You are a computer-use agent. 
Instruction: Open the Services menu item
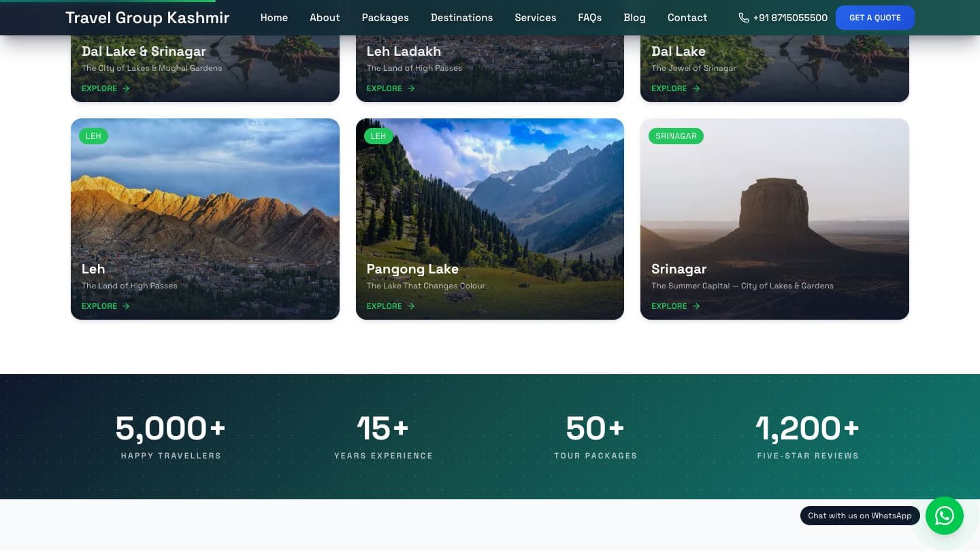pos(536,18)
